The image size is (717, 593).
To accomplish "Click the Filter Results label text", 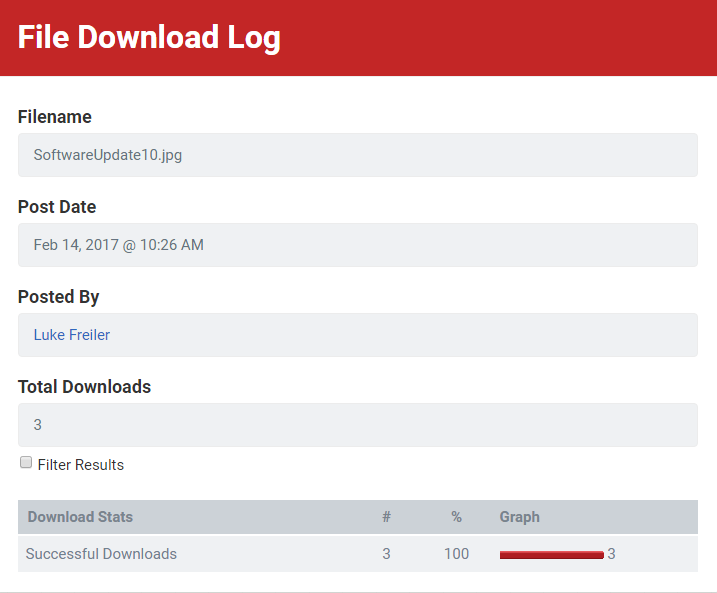I will coord(80,465).
